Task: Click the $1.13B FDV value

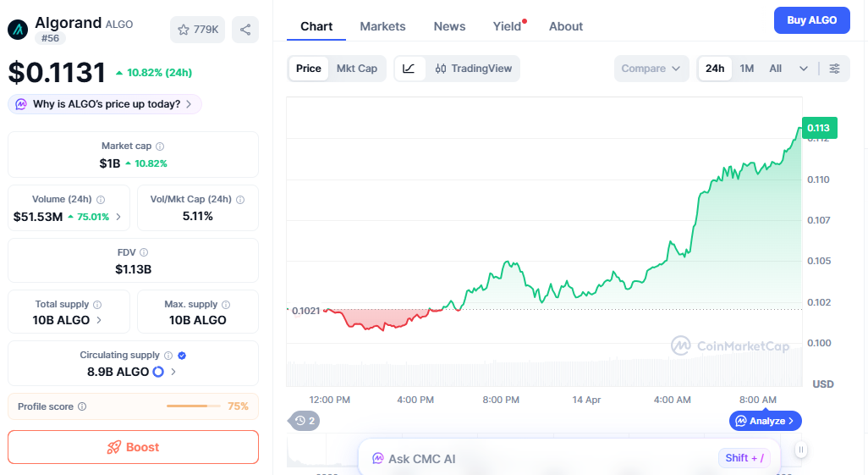Action: point(134,269)
